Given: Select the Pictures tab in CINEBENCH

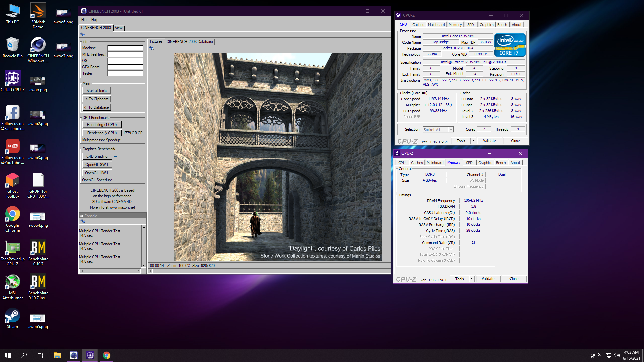Looking at the screenshot, I should [156, 41].
